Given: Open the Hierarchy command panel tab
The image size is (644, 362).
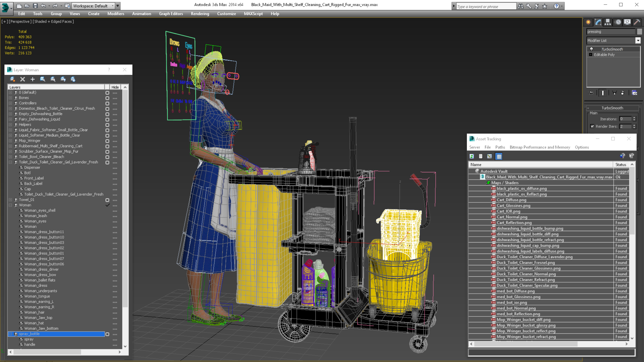Looking at the screenshot, I should click(608, 22).
